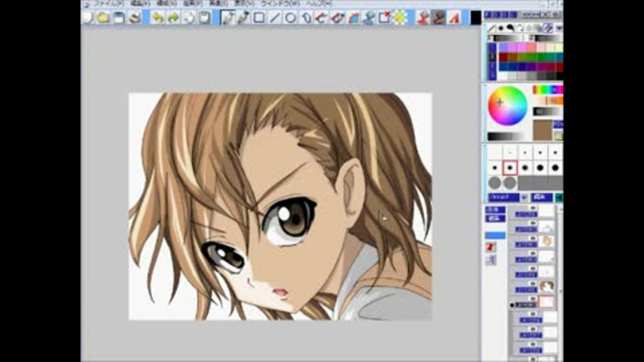Open a file using the folder icon
644x362 pixels.
[103, 17]
